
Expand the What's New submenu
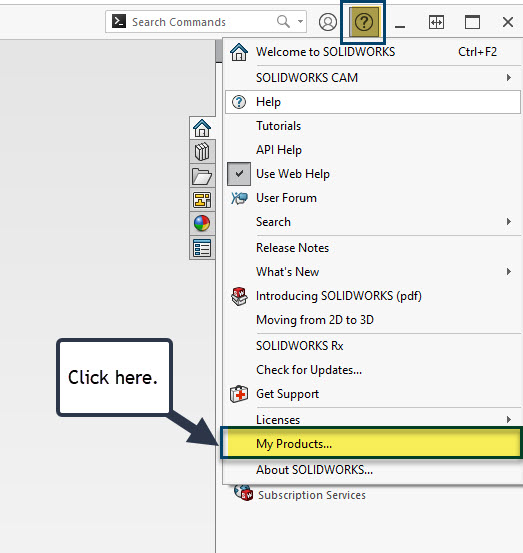[373, 272]
